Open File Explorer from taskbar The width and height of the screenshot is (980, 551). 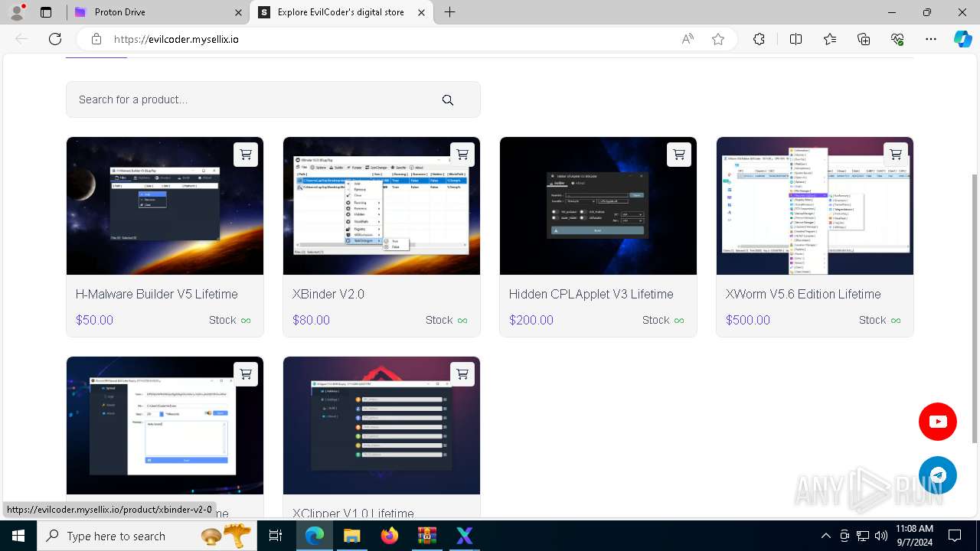[x=351, y=536]
